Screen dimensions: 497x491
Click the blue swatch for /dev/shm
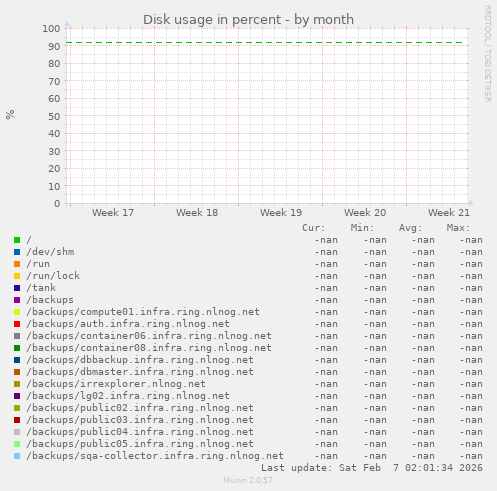point(17,252)
